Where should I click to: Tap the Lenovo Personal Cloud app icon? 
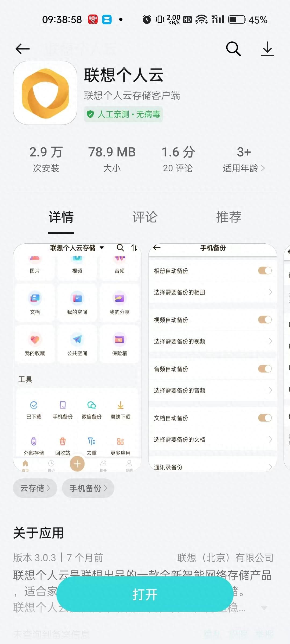point(45,93)
